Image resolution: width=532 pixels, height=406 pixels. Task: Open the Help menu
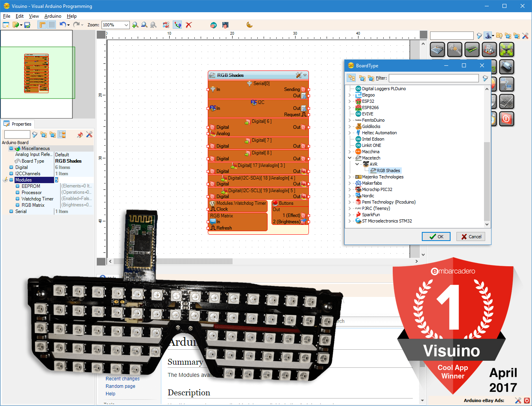(72, 16)
